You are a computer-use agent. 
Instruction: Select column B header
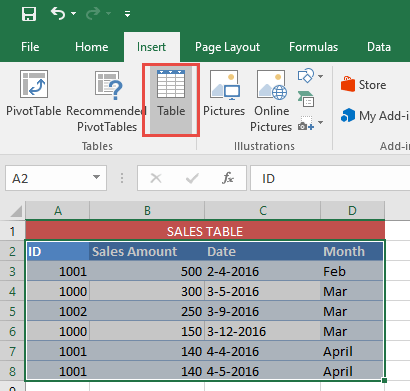click(x=147, y=211)
